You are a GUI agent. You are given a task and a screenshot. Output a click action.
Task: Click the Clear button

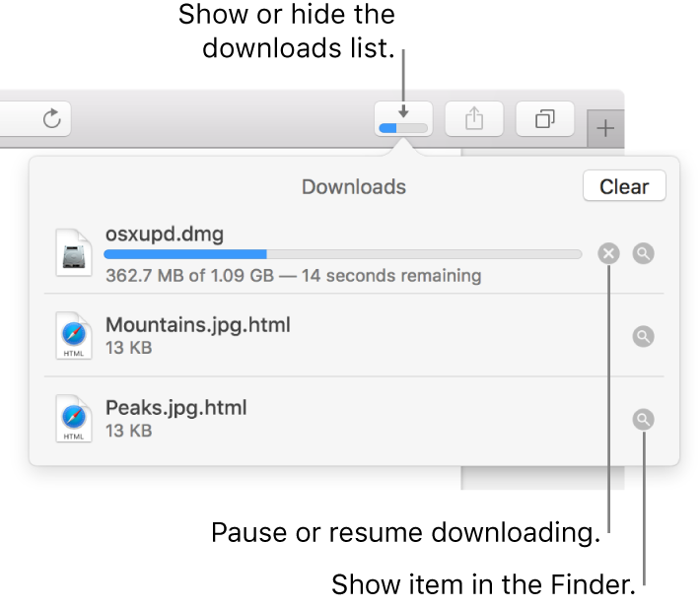(624, 186)
